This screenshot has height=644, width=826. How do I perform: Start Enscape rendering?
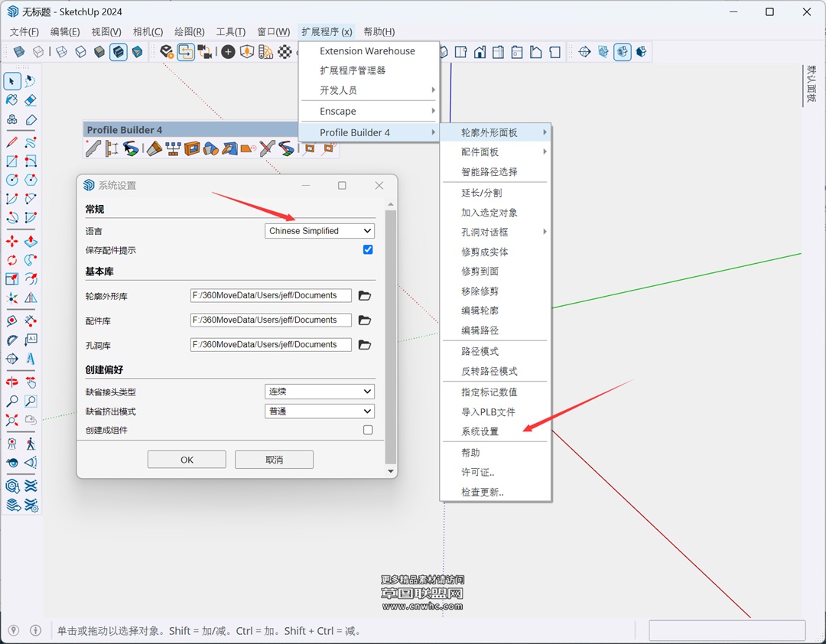coord(167,52)
